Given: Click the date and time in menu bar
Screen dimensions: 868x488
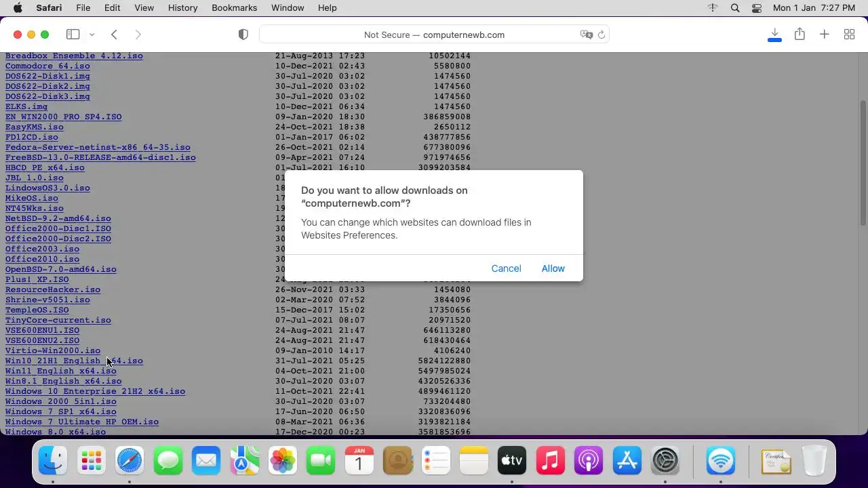Looking at the screenshot, I should (814, 7).
